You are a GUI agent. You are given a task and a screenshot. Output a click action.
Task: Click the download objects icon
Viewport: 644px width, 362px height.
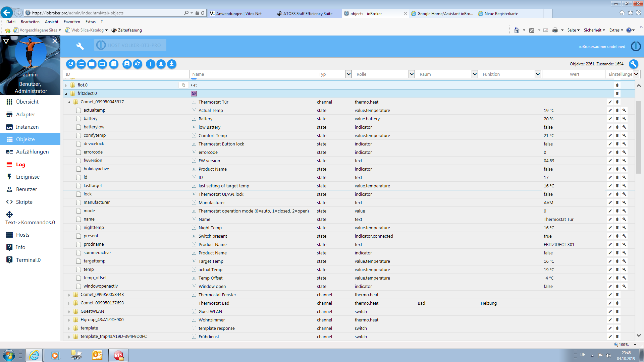172,64
